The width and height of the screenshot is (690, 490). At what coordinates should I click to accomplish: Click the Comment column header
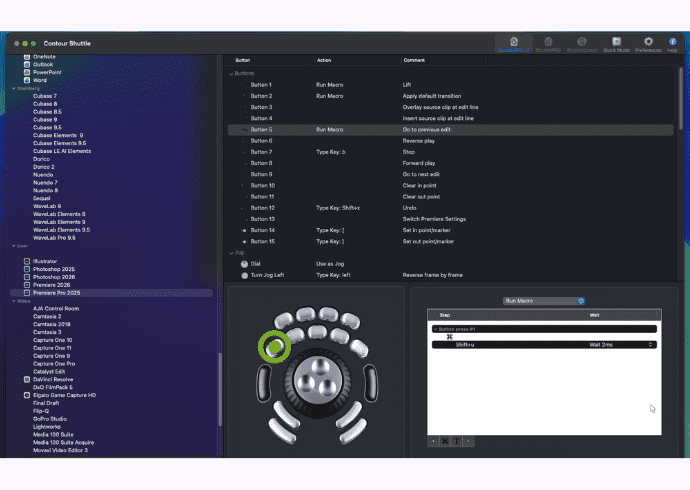coord(414,60)
